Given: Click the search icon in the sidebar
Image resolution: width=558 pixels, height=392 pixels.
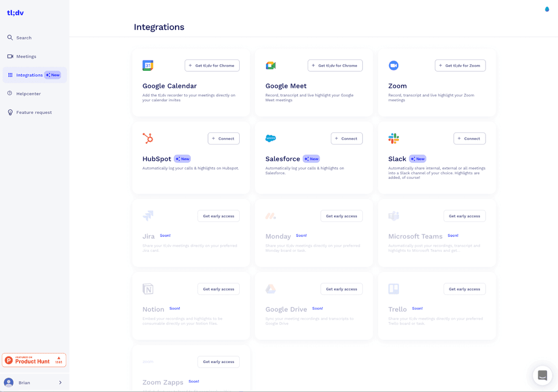Looking at the screenshot, I should (9, 38).
